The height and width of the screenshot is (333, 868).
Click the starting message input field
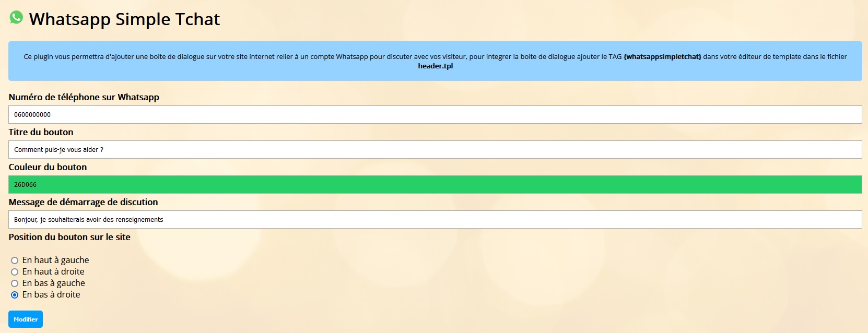[x=435, y=219]
